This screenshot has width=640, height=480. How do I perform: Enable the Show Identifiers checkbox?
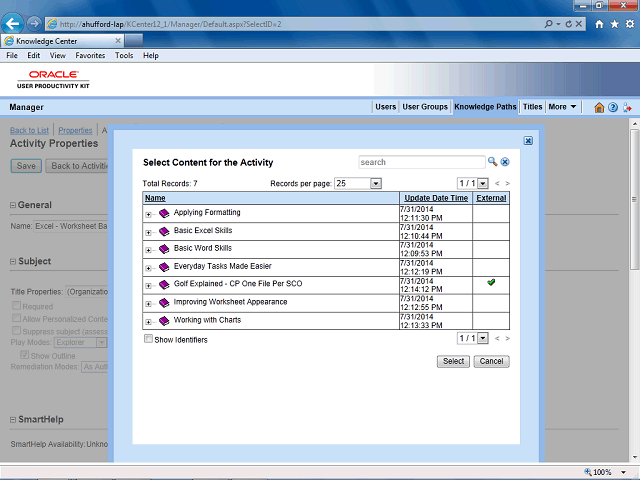pos(148,339)
